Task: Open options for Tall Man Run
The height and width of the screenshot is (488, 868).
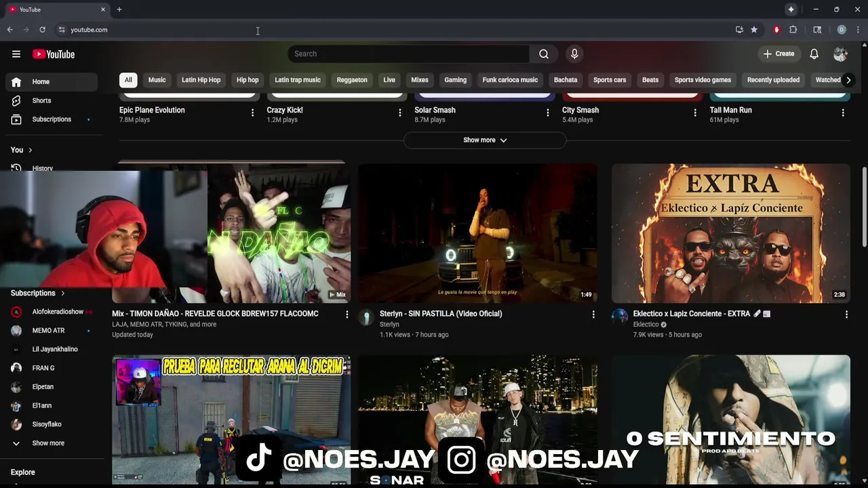Action: click(843, 113)
